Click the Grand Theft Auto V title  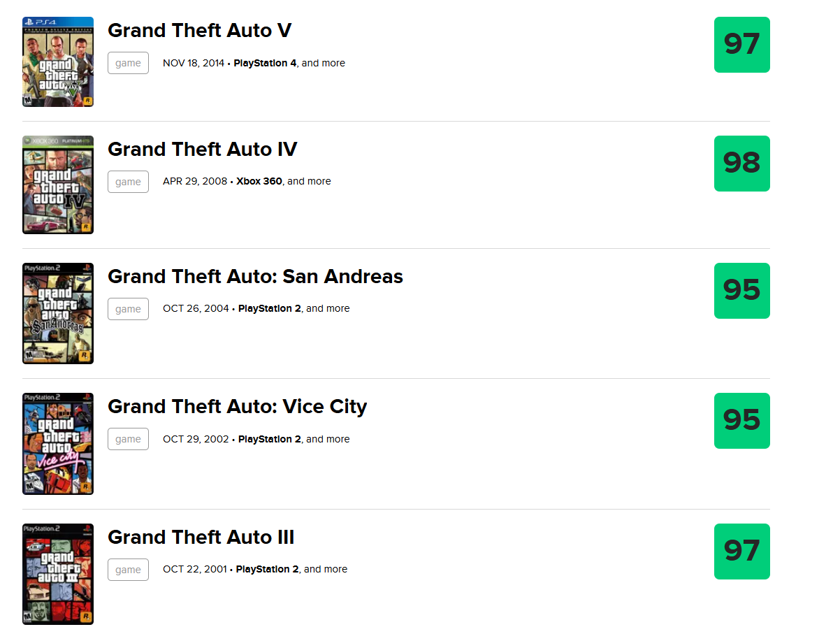coord(200,31)
